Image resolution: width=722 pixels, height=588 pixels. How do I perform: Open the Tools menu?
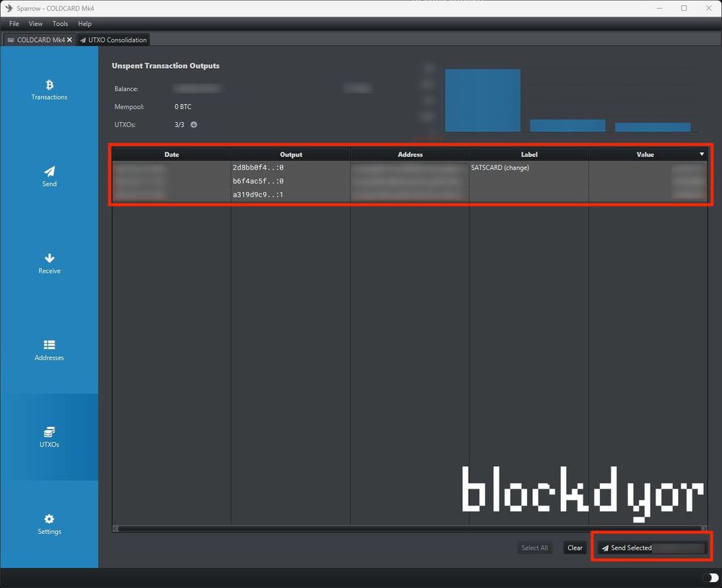click(60, 24)
